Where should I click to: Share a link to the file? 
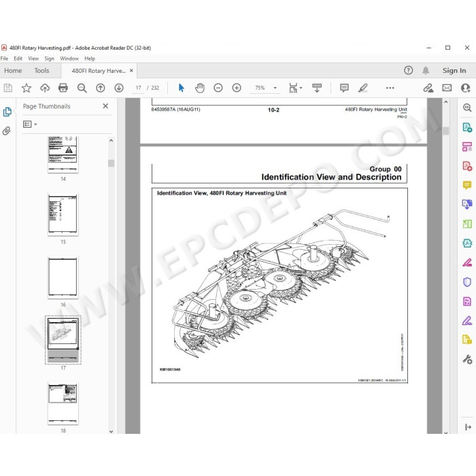[x=428, y=88]
